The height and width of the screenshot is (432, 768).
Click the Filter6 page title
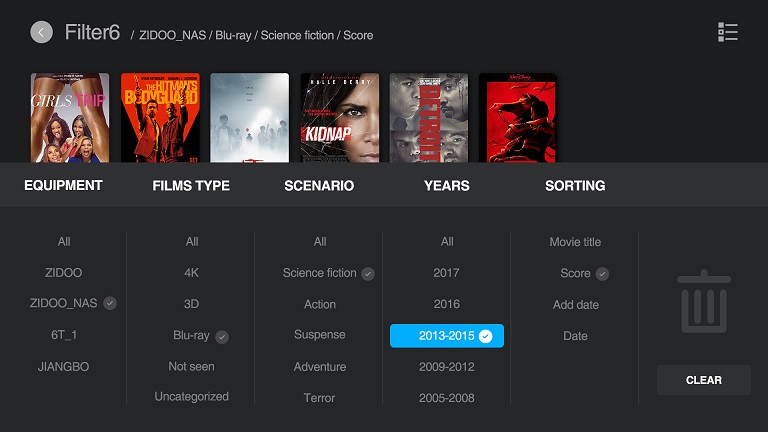(92, 32)
